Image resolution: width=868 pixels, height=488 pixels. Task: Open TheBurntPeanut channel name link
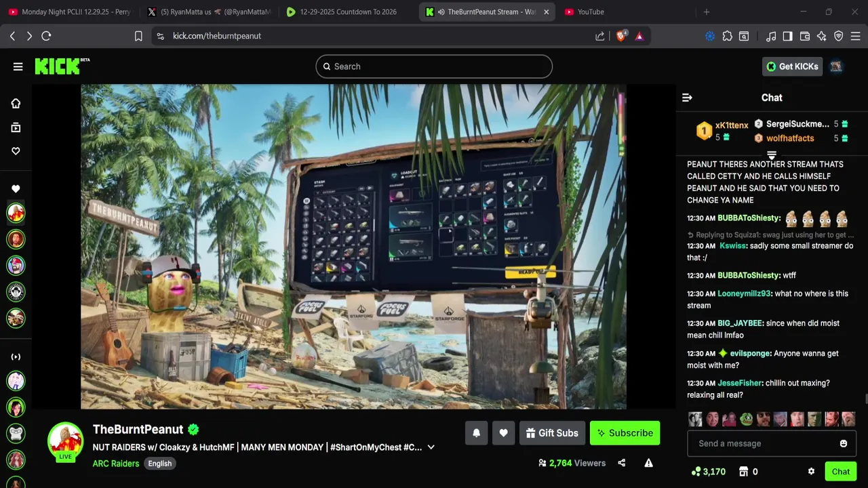pos(138,429)
